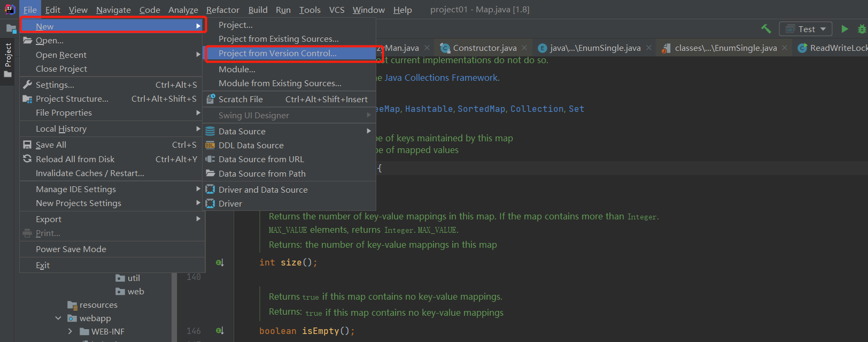Expand the Manage IDE Settings submenu arrow
The image size is (868, 342).
coord(198,189)
